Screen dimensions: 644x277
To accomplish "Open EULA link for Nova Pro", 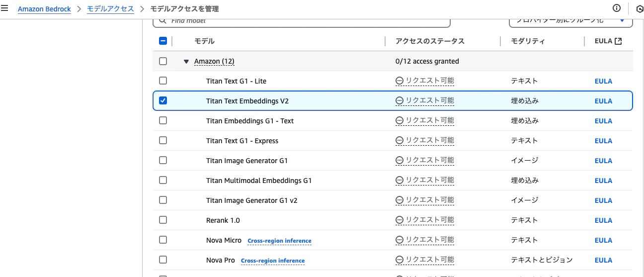I will coord(603,260).
